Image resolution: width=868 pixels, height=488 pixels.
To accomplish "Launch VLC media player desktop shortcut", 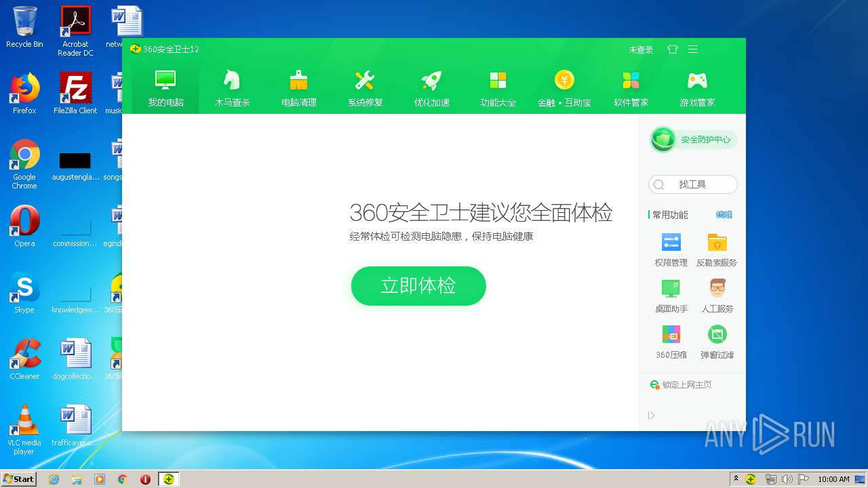I will click(x=24, y=430).
